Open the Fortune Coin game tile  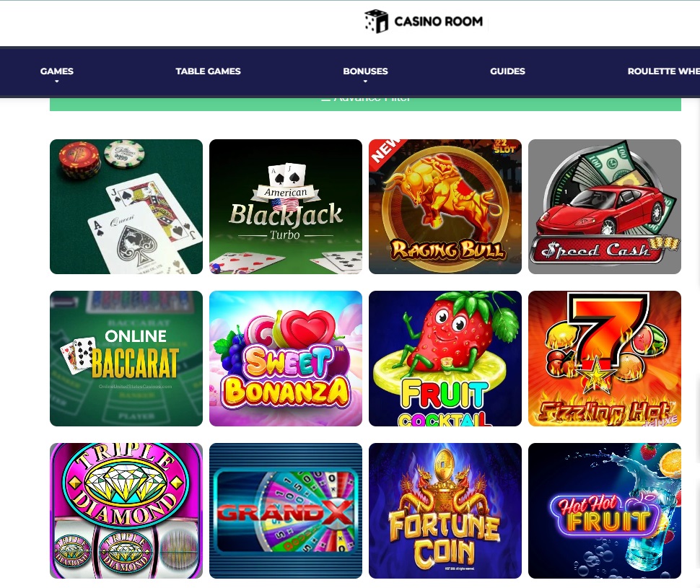(x=445, y=511)
